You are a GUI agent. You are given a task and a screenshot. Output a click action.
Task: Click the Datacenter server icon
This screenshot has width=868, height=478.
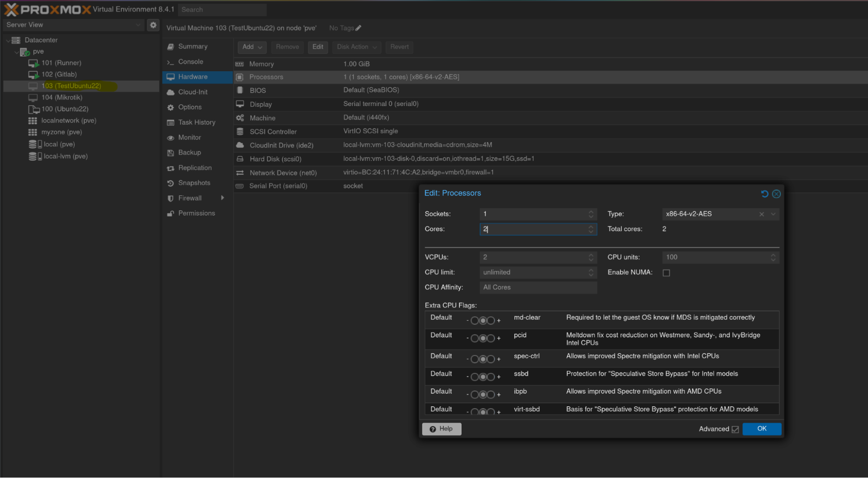[x=16, y=40]
